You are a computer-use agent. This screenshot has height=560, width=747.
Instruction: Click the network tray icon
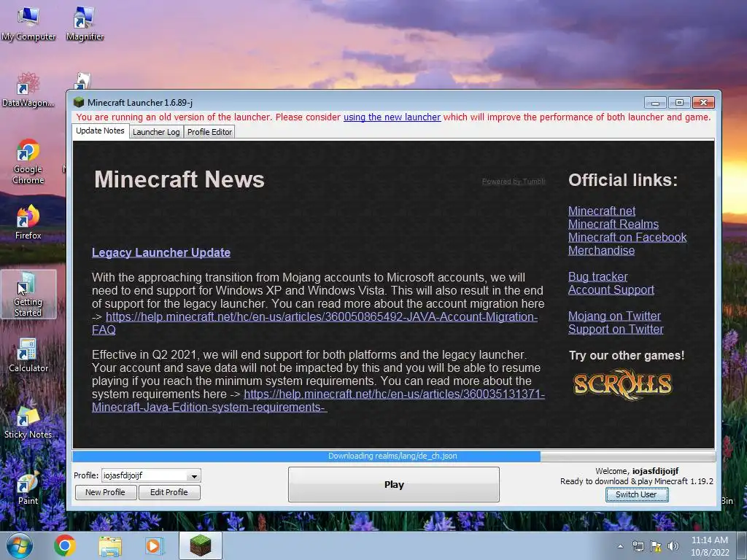pos(638,546)
